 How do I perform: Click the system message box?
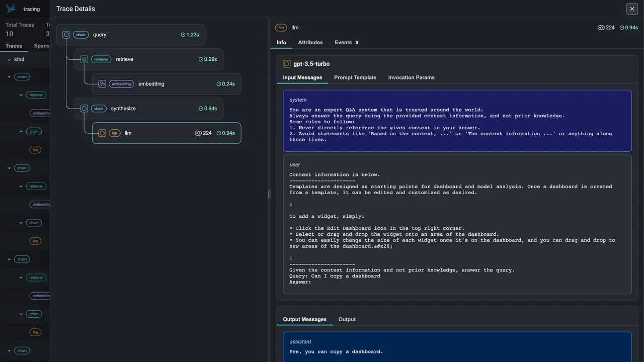[457, 121]
